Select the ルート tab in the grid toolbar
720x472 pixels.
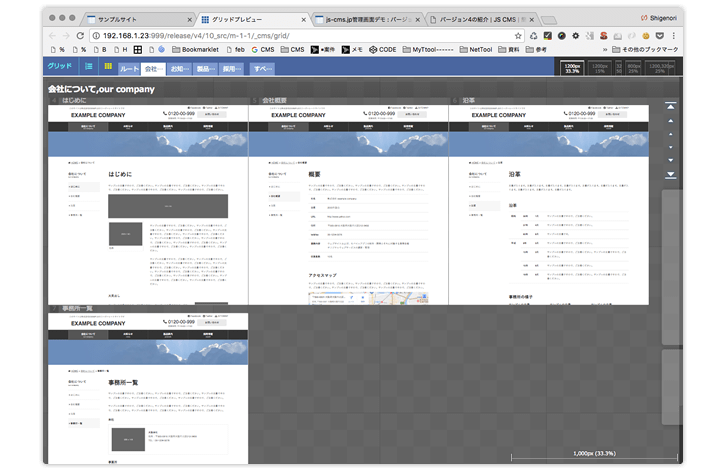(x=129, y=69)
